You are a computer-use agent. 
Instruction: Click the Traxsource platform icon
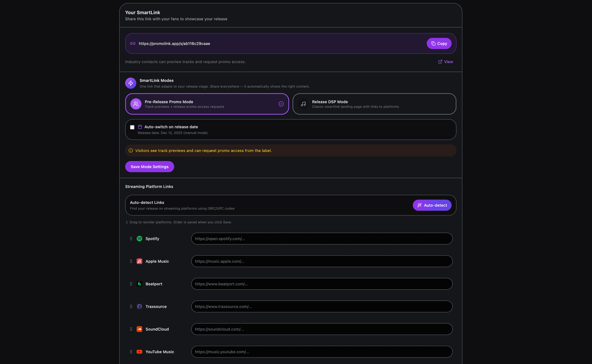[x=139, y=306]
